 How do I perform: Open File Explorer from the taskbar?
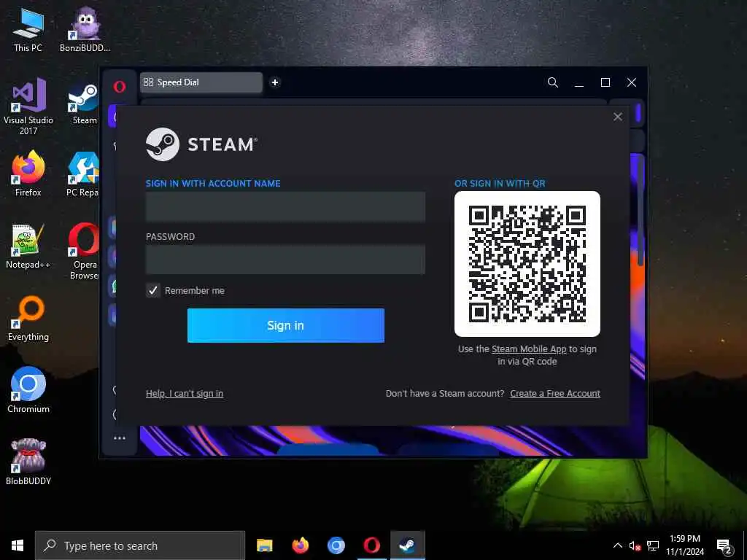coord(264,545)
